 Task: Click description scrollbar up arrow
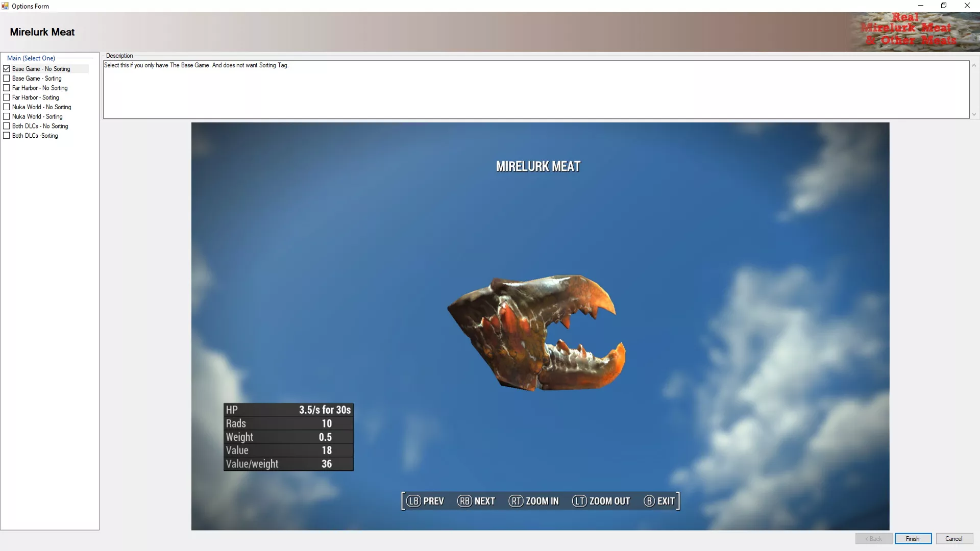click(x=974, y=65)
